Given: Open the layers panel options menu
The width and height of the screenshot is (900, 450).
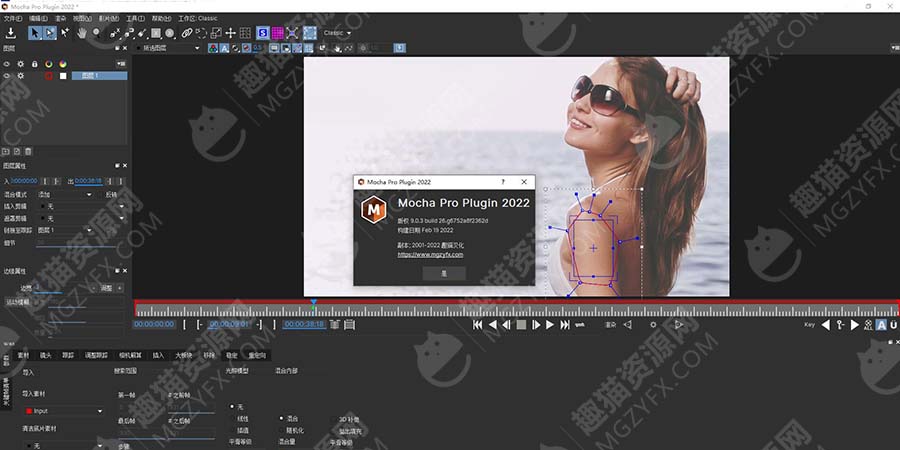Looking at the screenshot, I should pos(121,64).
